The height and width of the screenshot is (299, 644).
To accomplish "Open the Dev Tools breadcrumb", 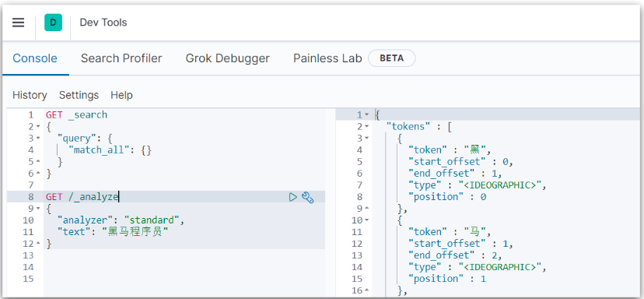I will pyautogui.click(x=103, y=23).
